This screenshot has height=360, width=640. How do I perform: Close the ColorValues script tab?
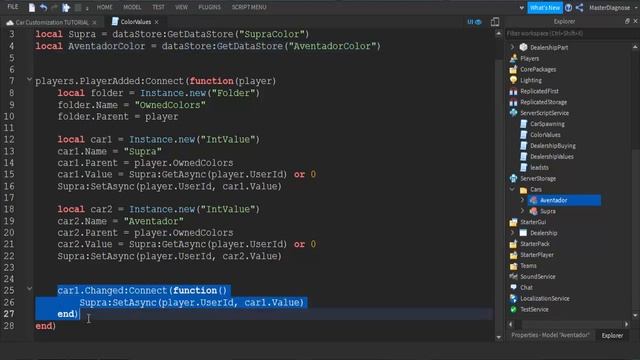(157, 22)
